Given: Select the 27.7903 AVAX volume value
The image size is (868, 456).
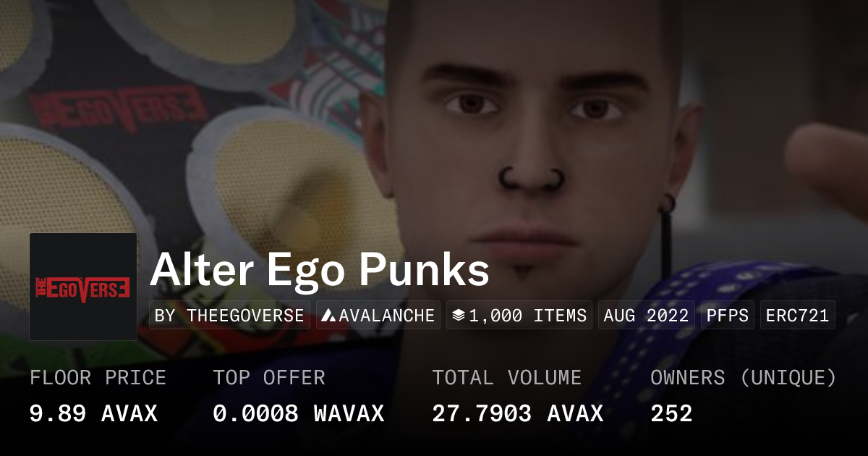Looking at the screenshot, I should (x=517, y=413).
